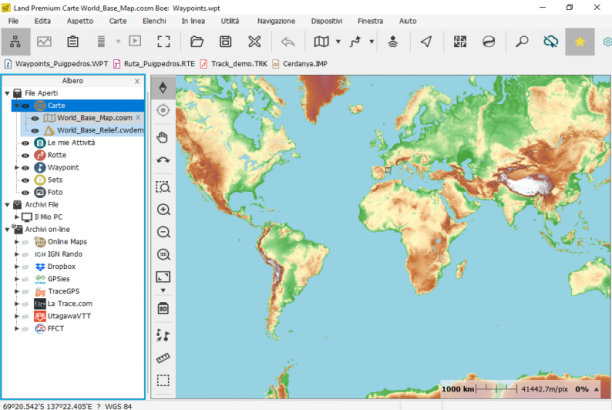Click the open file folder icon
The image size is (612, 410).
(x=197, y=41)
